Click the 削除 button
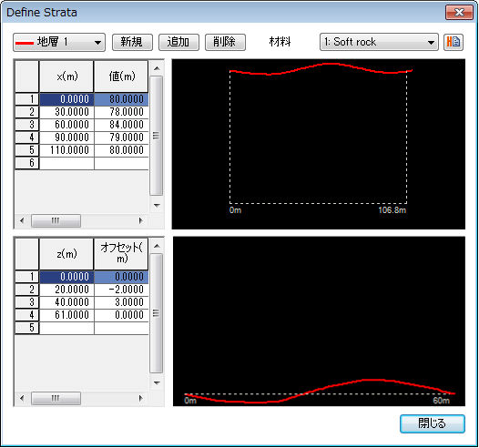 click(x=225, y=42)
